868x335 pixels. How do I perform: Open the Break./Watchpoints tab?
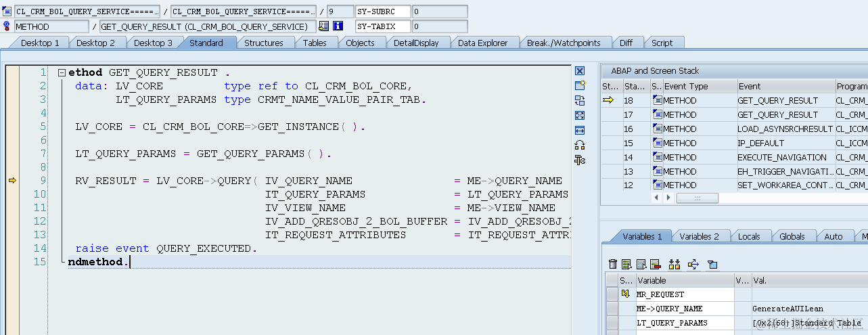coord(564,43)
